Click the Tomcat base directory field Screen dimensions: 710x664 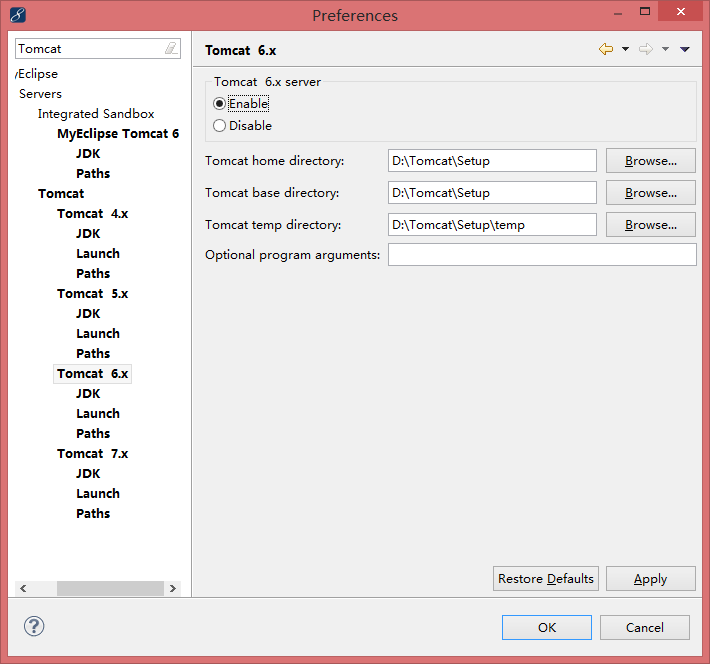492,193
